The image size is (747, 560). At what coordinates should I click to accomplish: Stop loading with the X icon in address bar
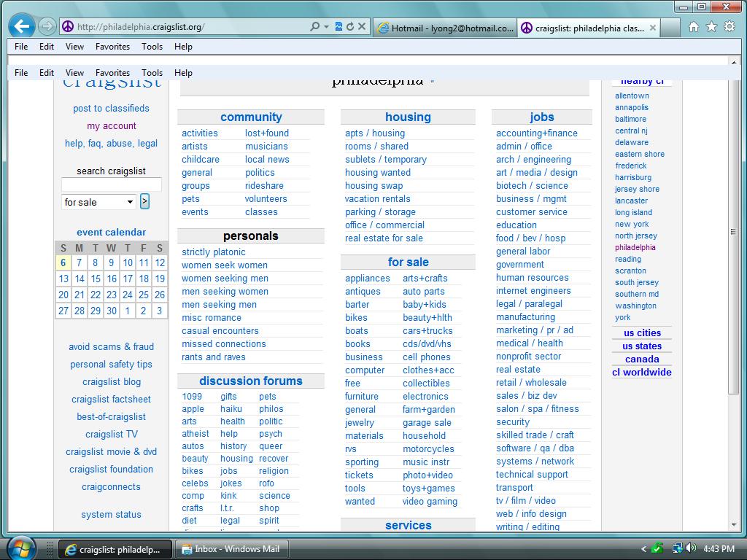(362, 27)
